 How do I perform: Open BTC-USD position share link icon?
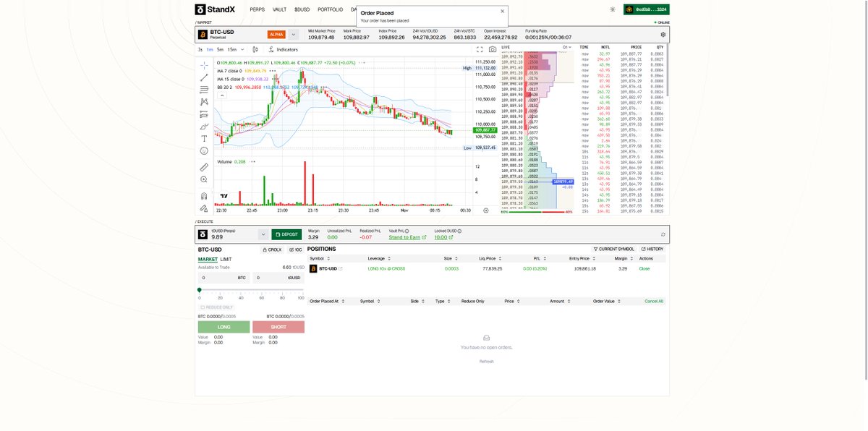(x=341, y=268)
